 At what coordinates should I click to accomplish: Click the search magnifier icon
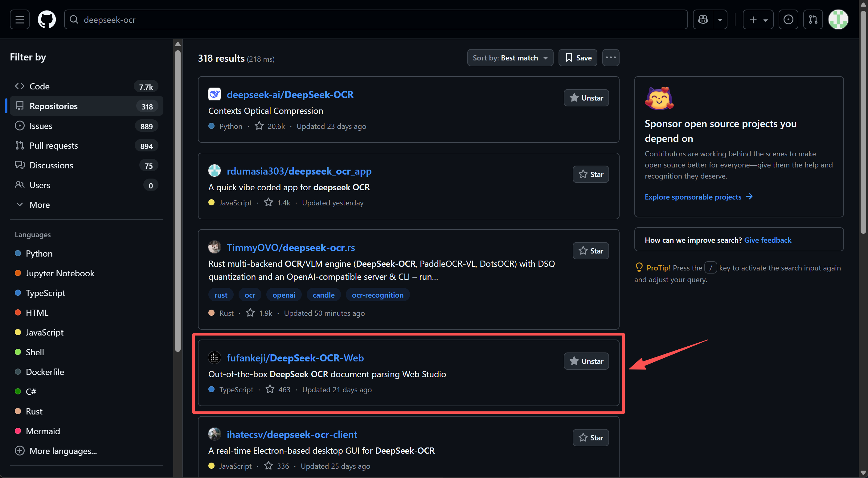point(74,19)
